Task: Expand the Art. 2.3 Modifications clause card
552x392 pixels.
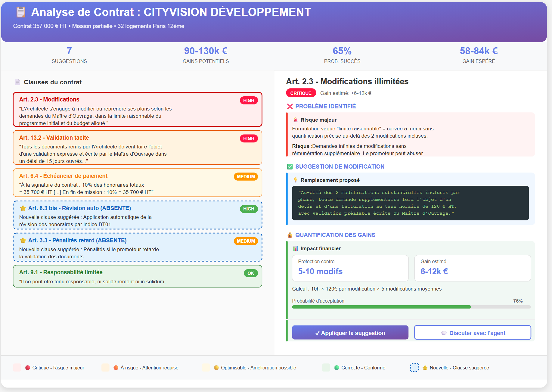Action: coord(137,110)
